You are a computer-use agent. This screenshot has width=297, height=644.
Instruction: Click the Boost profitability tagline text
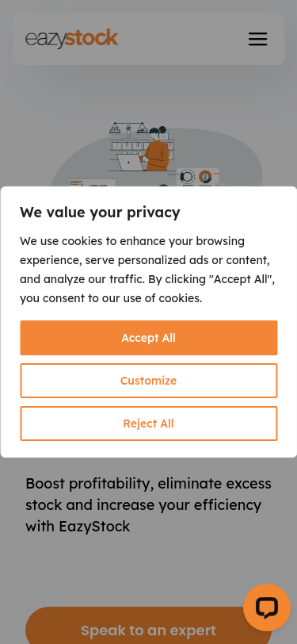149,504
